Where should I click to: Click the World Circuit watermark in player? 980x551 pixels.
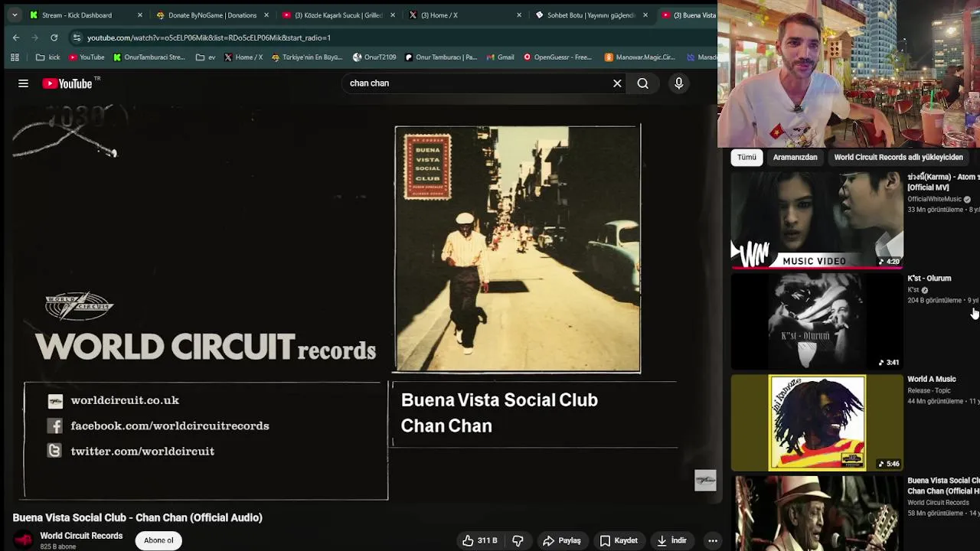[705, 480]
